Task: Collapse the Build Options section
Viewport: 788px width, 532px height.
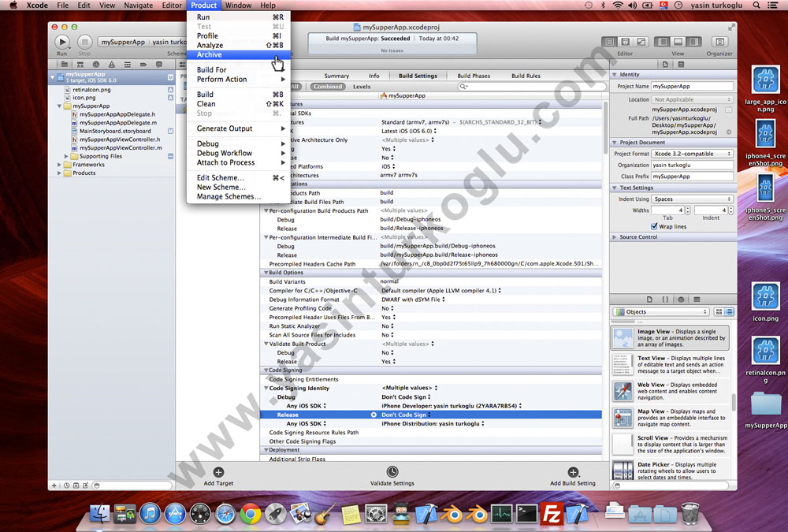Action: [x=266, y=273]
